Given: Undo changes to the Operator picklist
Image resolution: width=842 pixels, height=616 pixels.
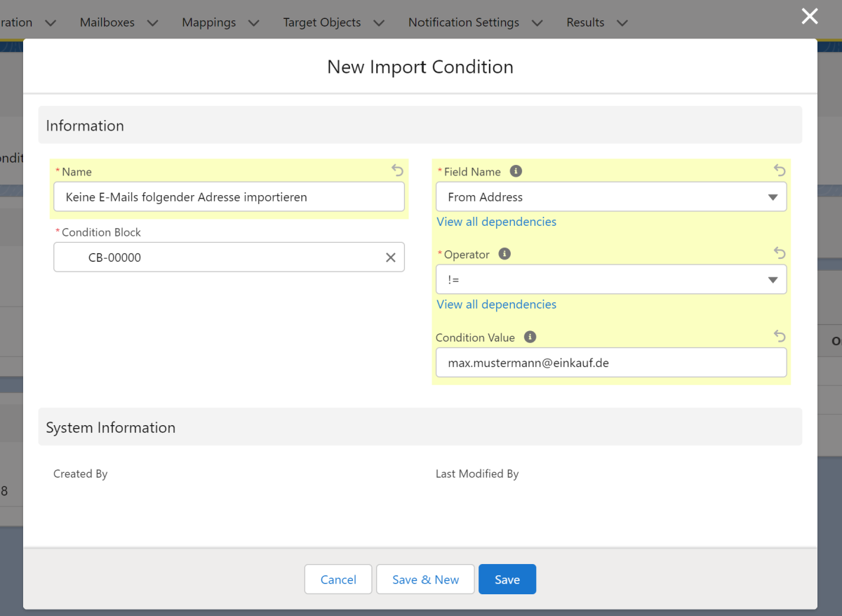Looking at the screenshot, I should pos(779,253).
